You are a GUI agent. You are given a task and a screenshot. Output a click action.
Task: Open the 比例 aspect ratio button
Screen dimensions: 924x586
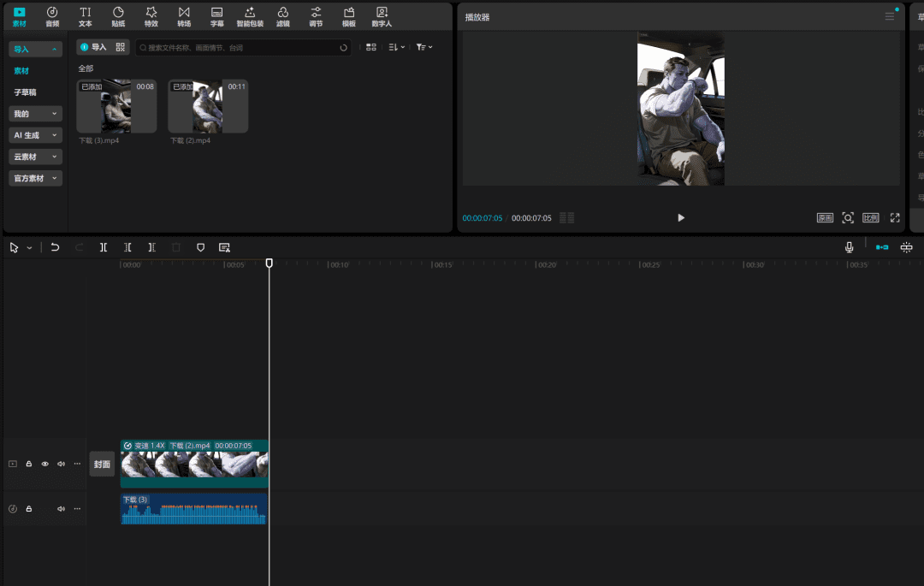coord(871,218)
